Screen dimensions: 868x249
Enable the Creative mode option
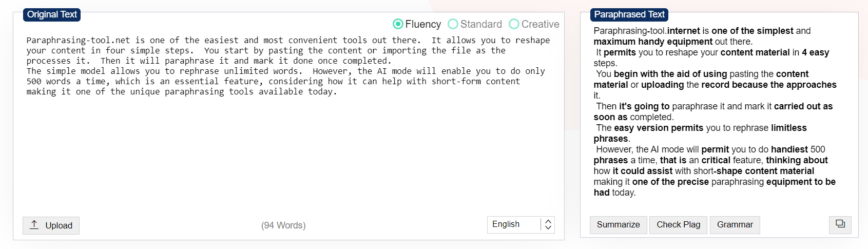[514, 24]
